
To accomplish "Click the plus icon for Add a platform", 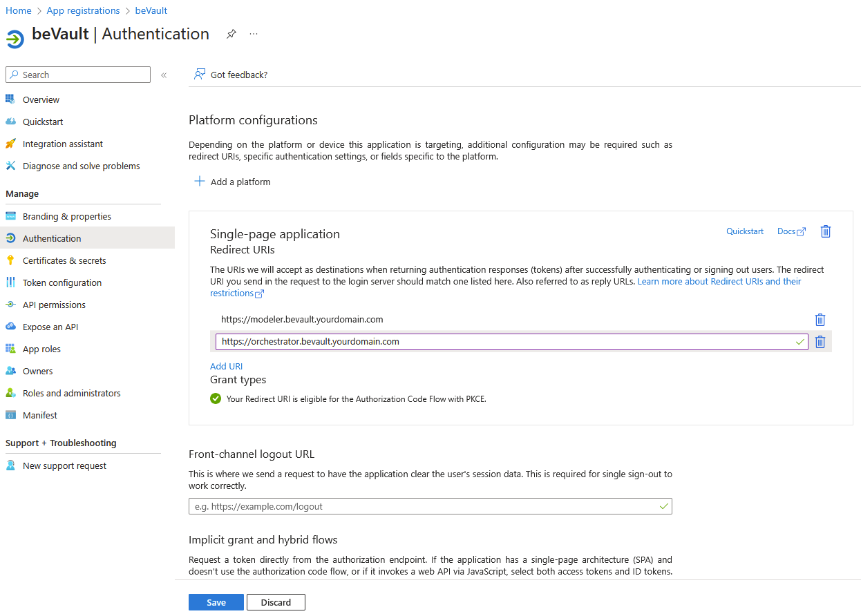I will [x=200, y=182].
